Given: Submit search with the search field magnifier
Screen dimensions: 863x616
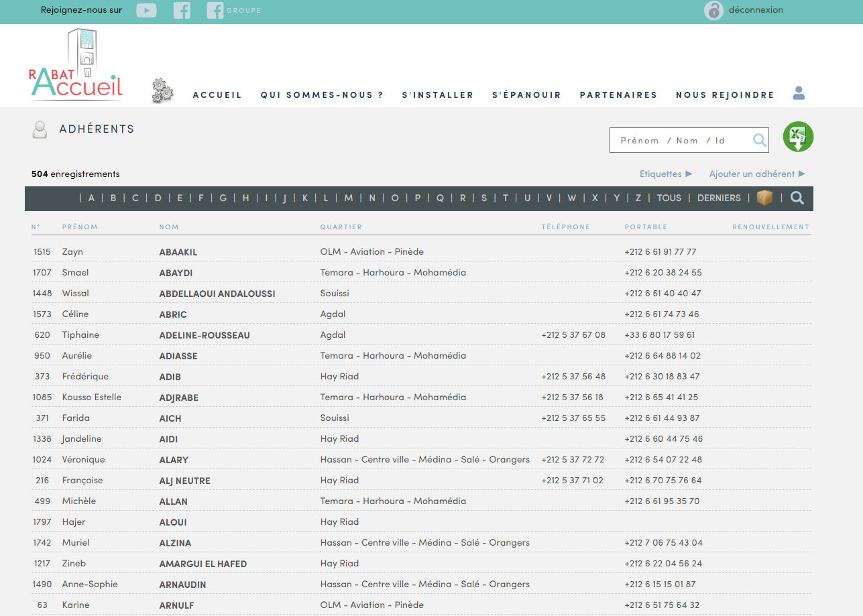Looking at the screenshot, I should [759, 140].
